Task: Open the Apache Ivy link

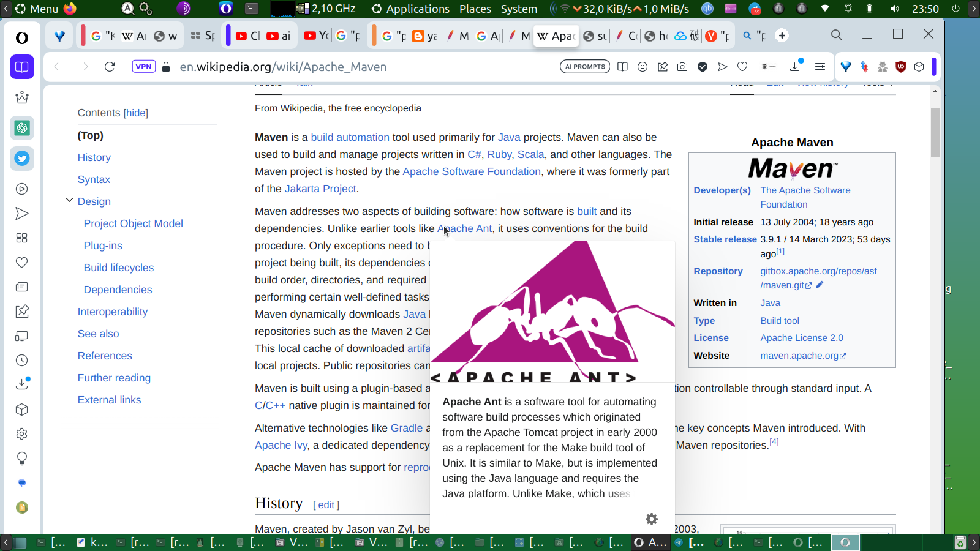Action: pos(281,445)
